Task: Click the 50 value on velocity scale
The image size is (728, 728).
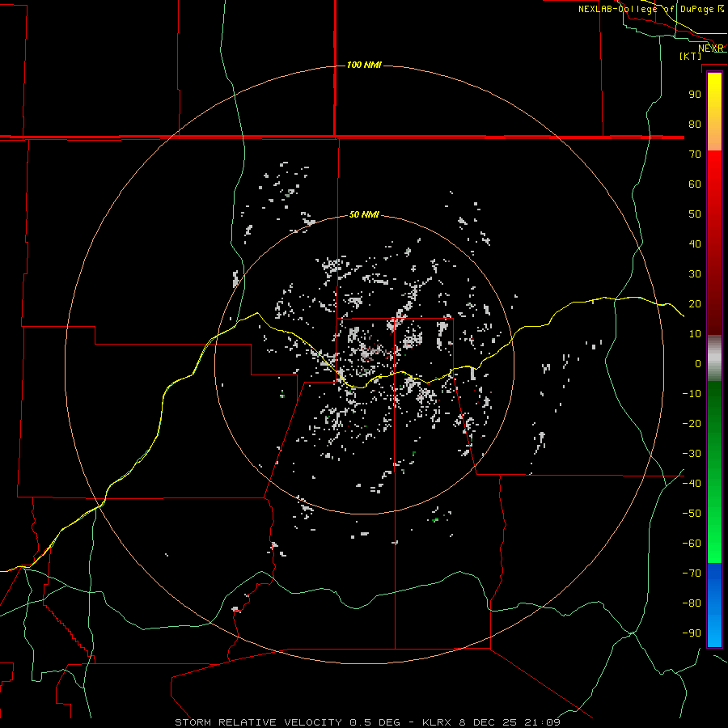Action: click(695, 214)
